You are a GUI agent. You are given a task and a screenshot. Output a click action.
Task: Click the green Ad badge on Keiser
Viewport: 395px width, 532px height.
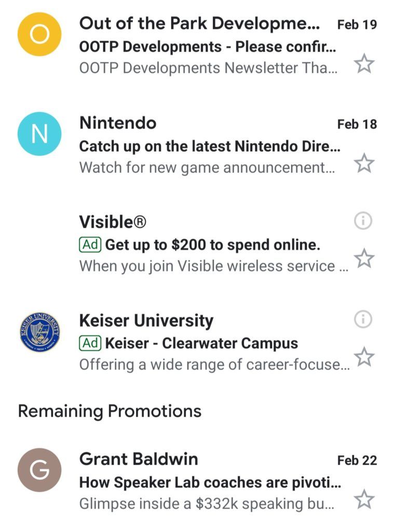click(90, 343)
